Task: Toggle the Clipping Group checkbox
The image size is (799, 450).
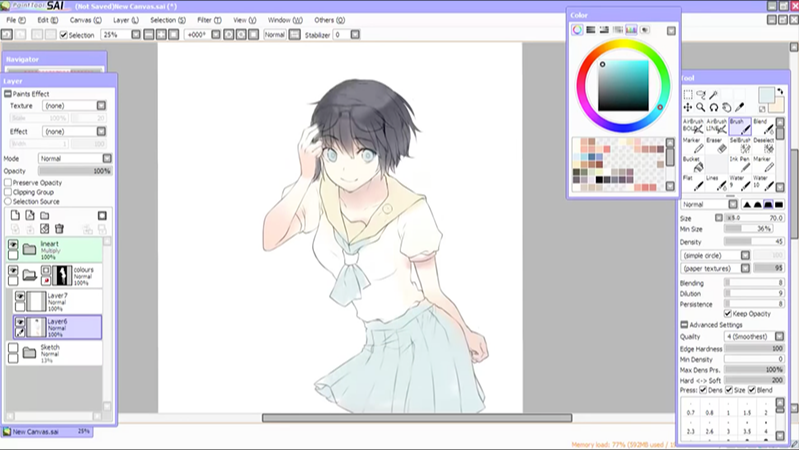Action: pos(8,192)
